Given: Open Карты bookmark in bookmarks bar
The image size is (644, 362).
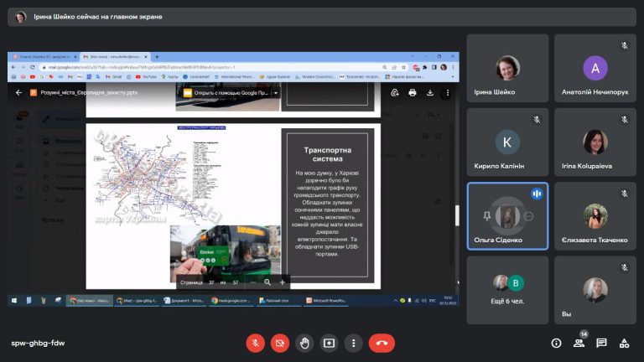Looking at the screenshot, I should (x=169, y=77).
